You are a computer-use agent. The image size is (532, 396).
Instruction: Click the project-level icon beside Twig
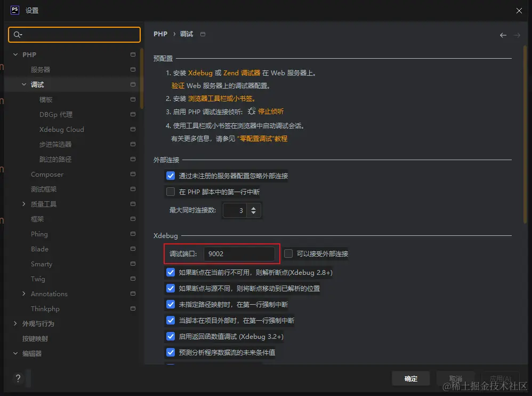point(133,279)
